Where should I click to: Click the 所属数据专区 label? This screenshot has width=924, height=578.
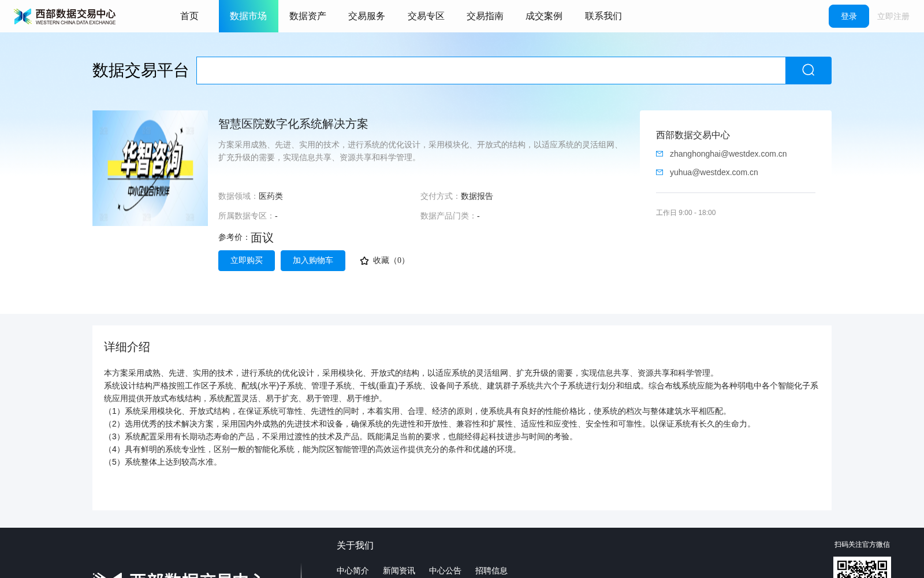(247, 216)
